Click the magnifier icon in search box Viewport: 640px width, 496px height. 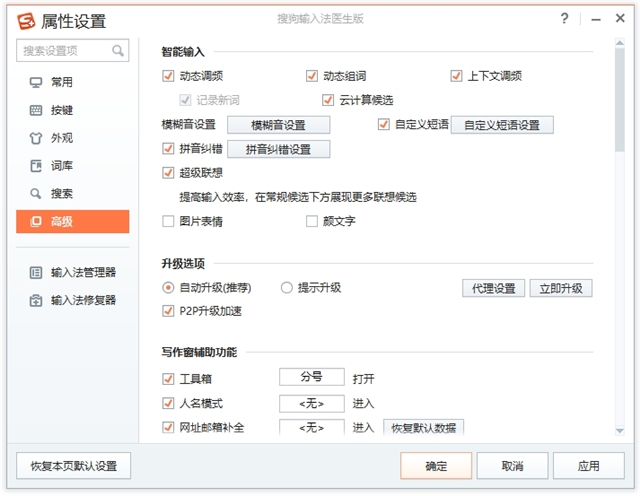(x=119, y=50)
